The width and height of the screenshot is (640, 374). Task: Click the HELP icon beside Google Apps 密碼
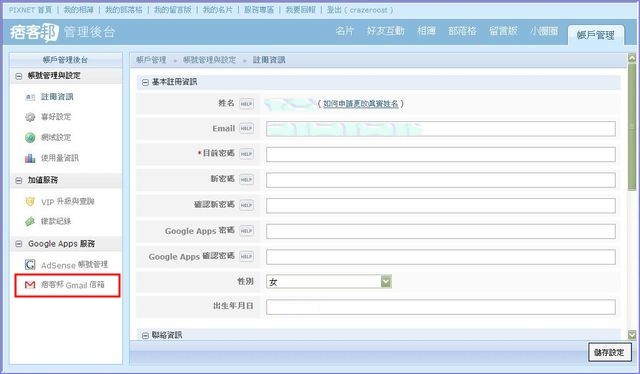(x=246, y=231)
